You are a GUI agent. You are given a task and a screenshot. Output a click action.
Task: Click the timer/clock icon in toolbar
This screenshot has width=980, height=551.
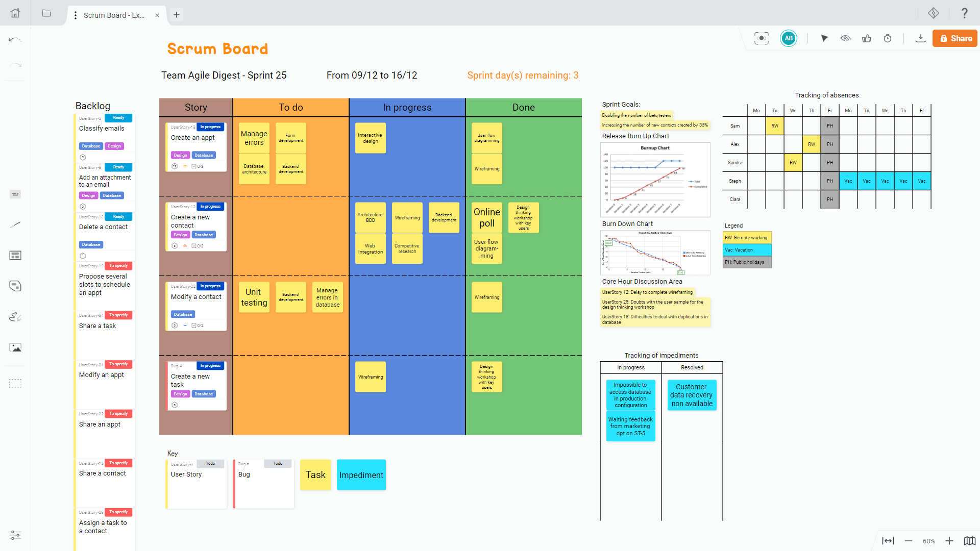[x=887, y=39]
